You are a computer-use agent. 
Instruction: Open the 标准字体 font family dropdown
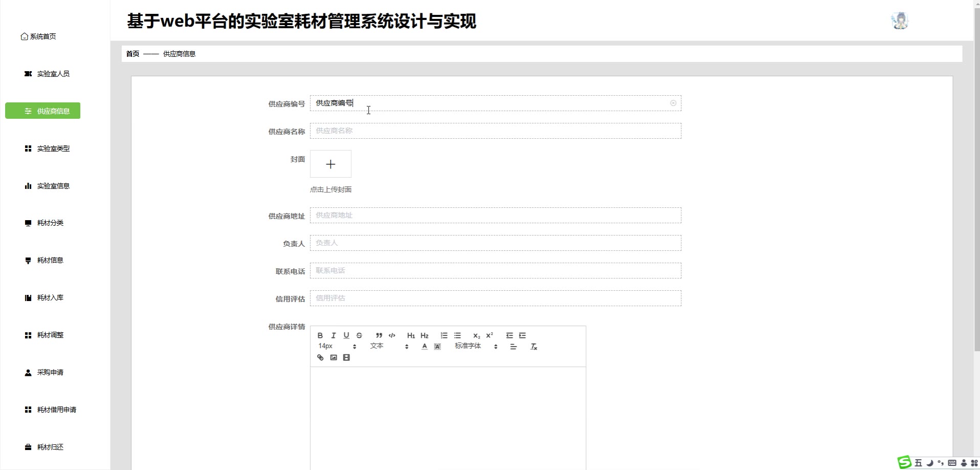point(476,346)
